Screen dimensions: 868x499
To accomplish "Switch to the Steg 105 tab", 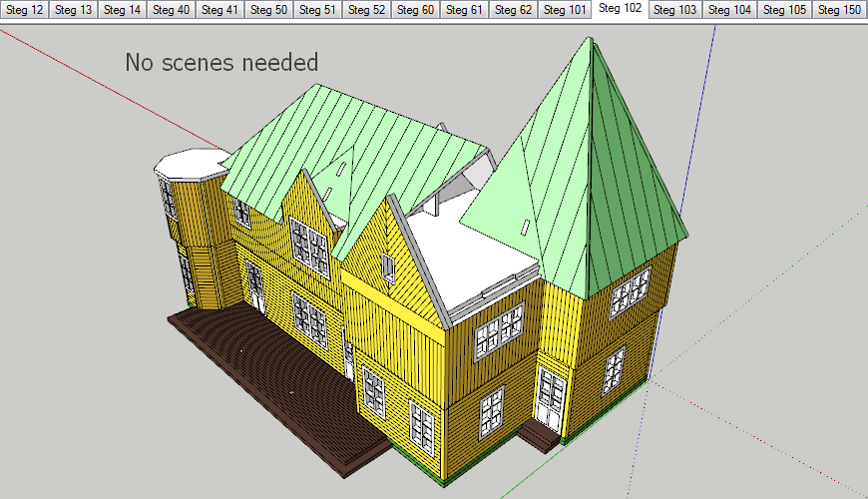I will coord(784,10).
